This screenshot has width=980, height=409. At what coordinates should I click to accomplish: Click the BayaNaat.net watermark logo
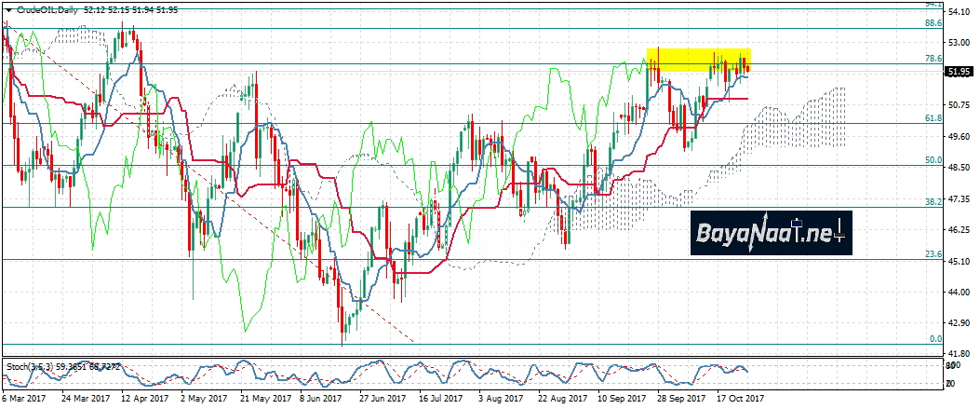tap(772, 234)
